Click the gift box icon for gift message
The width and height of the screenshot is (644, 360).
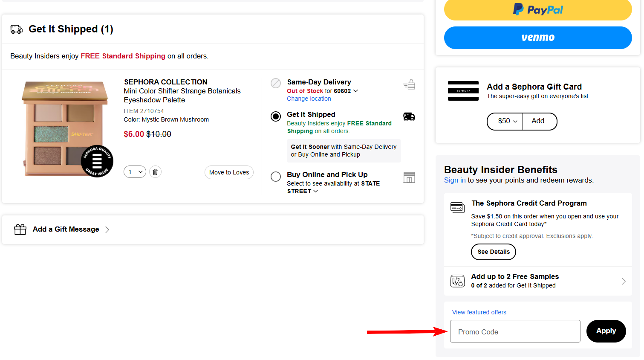(20, 229)
